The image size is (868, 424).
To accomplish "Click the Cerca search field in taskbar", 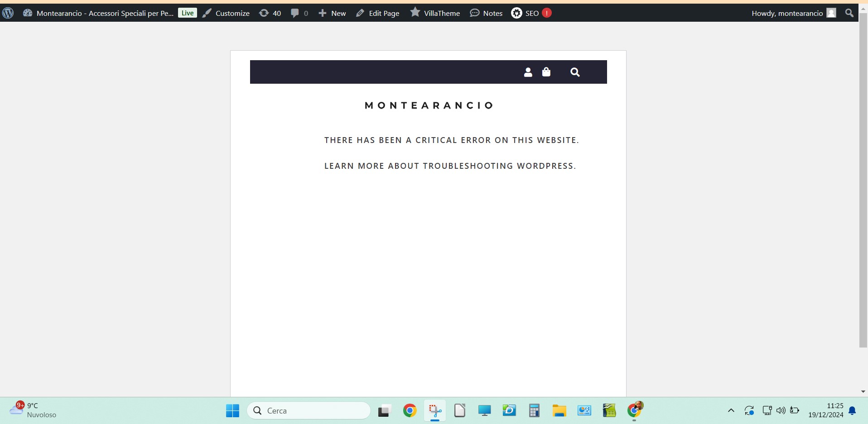I will click(309, 411).
